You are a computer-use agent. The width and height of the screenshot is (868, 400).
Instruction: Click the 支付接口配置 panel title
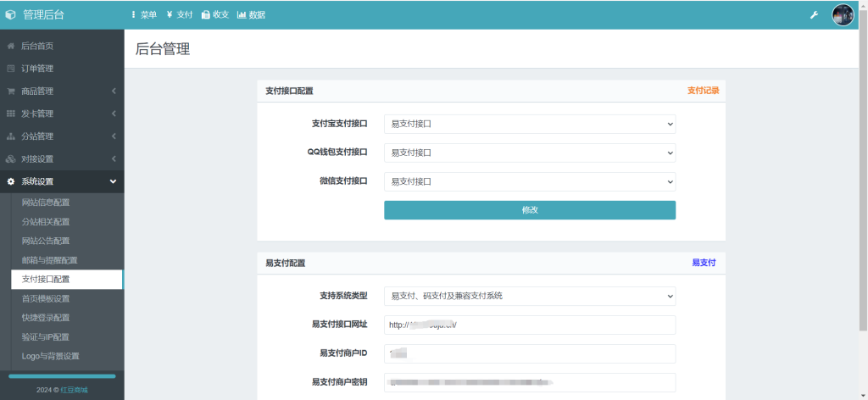point(289,91)
